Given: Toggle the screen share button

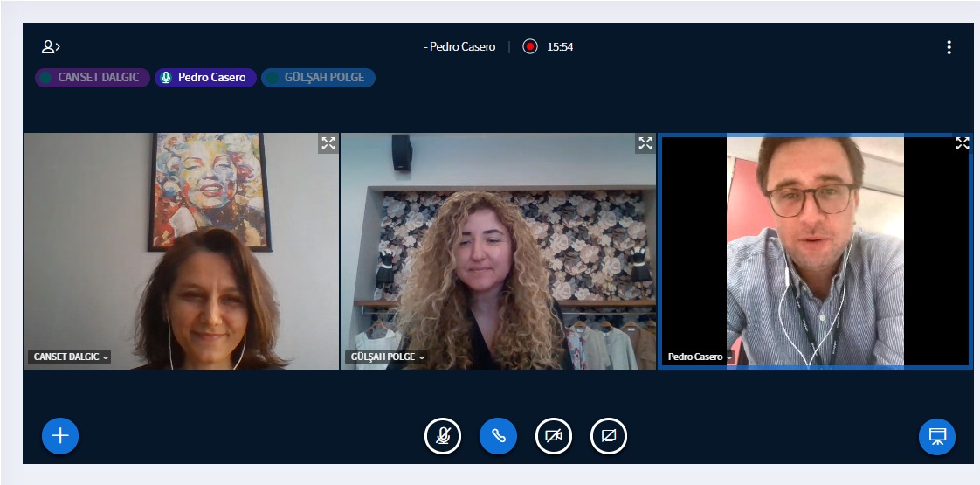Looking at the screenshot, I should pos(609,435).
